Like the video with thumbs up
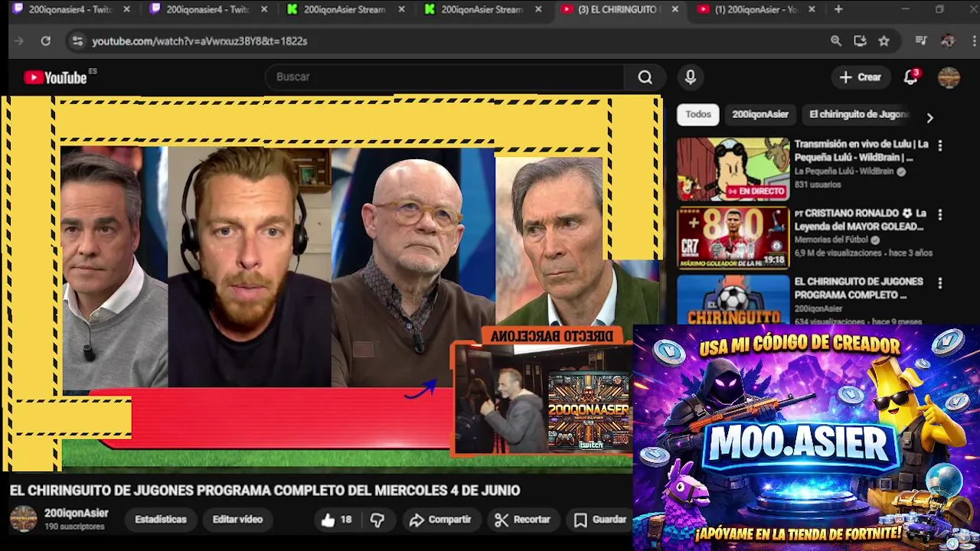 click(x=336, y=520)
